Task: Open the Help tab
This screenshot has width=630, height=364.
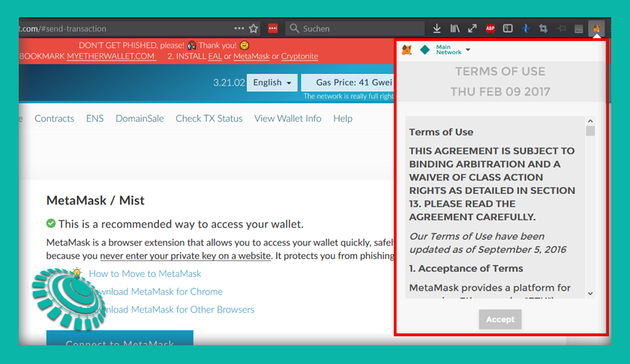Action: pos(343,118)
